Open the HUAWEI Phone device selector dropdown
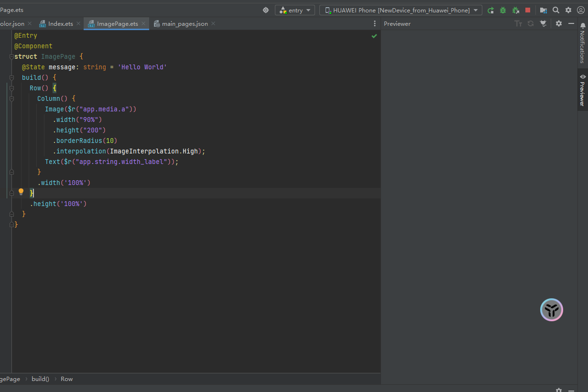This screenshot has height=392, width=588. 401,10
